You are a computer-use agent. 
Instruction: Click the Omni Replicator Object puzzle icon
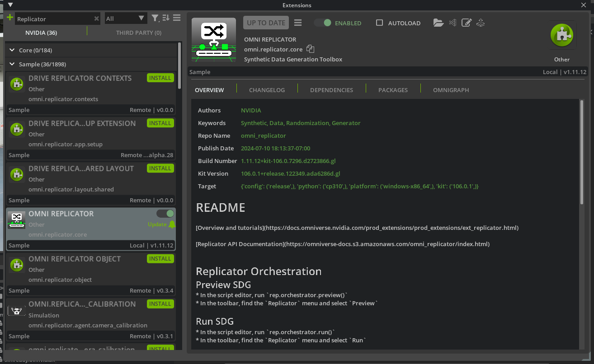(17, 265)
